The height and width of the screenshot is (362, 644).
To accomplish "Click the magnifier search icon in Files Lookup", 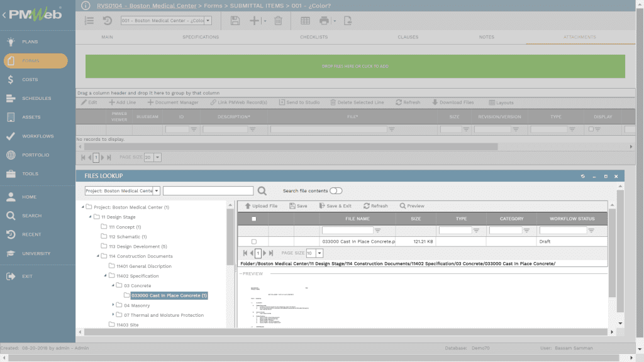I will tap(262, 191).
